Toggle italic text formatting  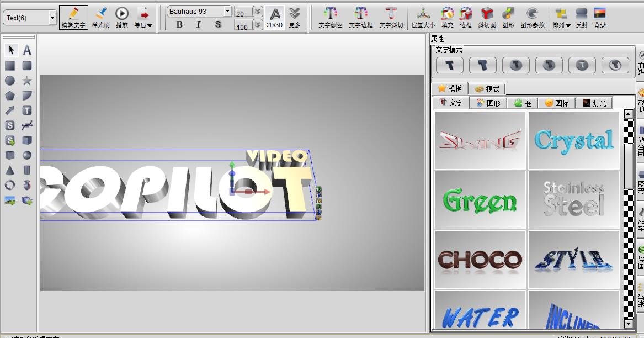coord(198,25)
